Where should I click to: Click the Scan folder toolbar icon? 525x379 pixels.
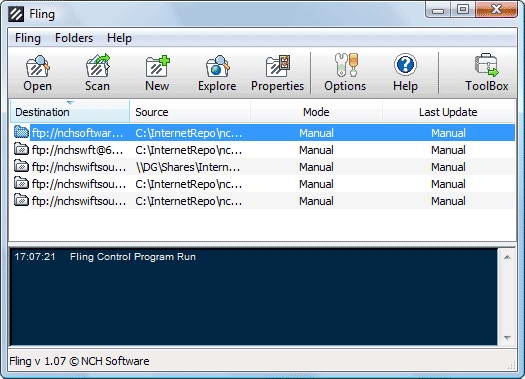point(97,65)
